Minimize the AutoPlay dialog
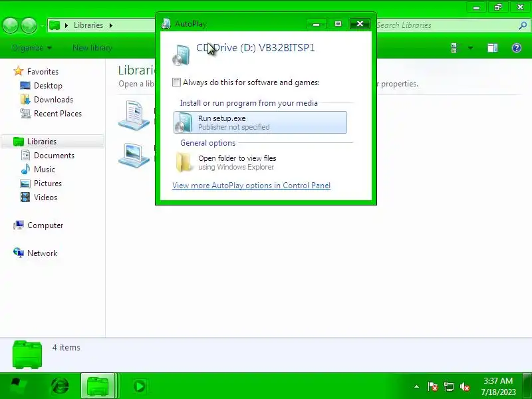 pos(317,24)
